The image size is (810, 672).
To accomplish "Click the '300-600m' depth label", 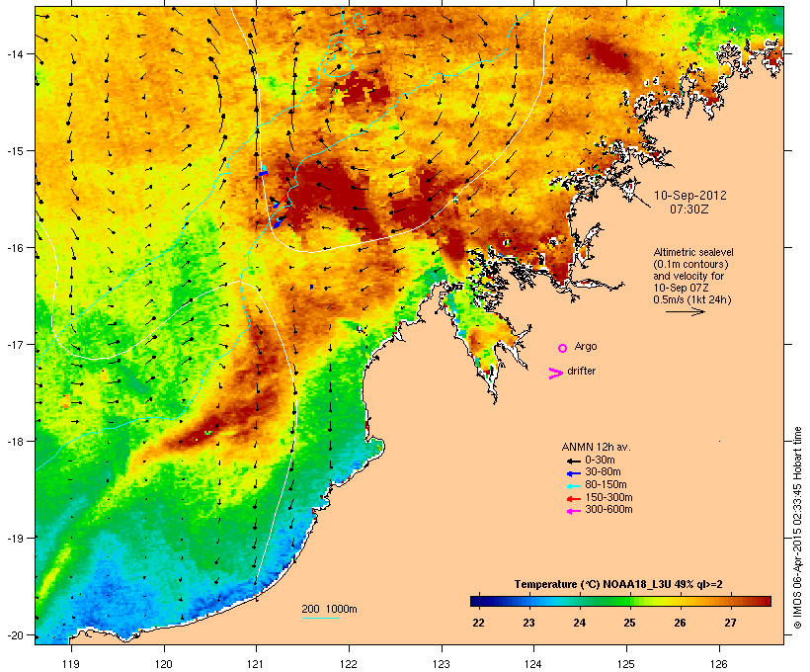I will pos(608,510).
